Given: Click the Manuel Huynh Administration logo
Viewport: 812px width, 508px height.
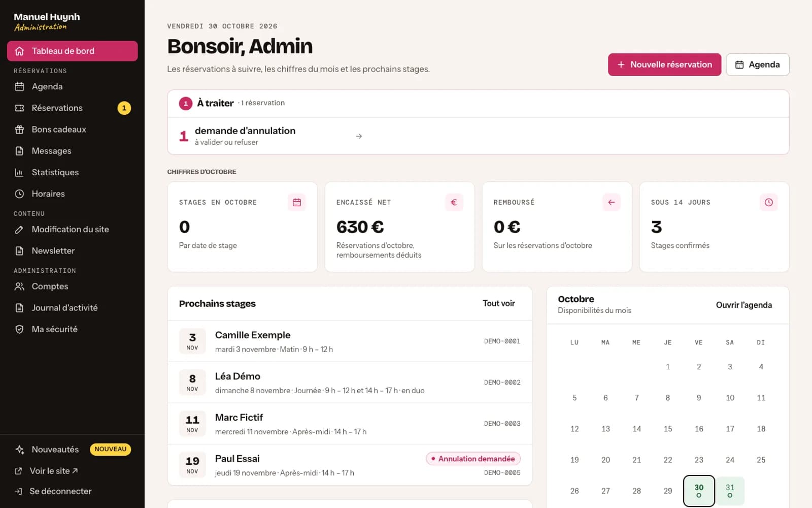Looking at the screenshot, I should (47, 21).
